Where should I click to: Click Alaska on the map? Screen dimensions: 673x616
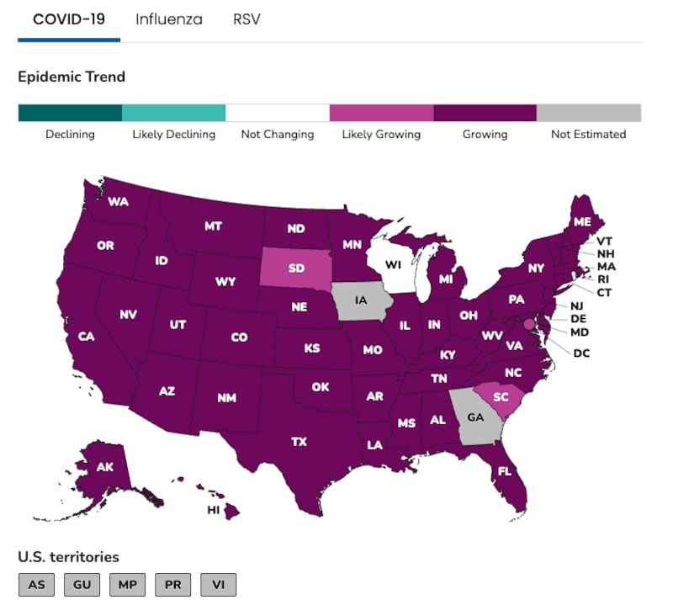103,468
